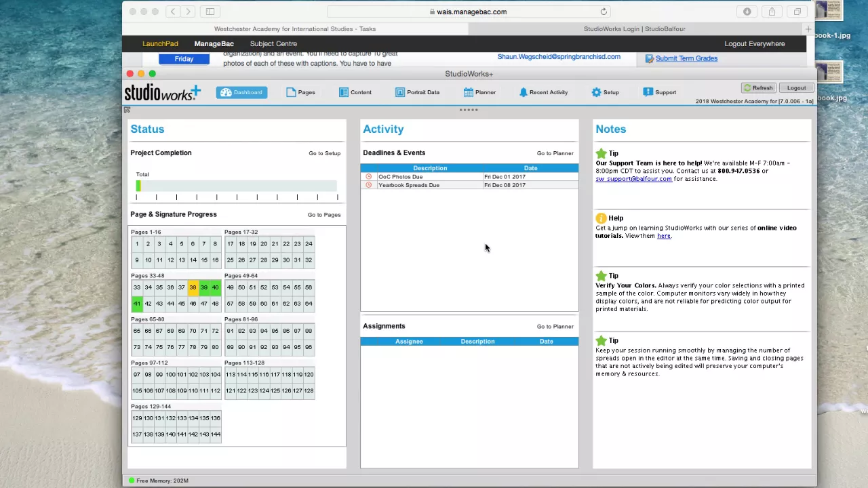The image size is (868, 488).
Task: Click Go to Planner beside Deadlines & Events
Action: [x=555, y=153]
